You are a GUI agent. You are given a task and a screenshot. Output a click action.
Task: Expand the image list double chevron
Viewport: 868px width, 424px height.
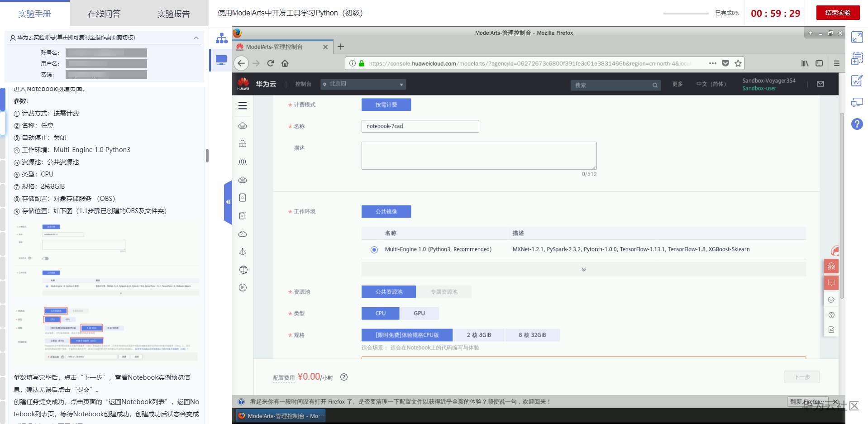[584, 269]
